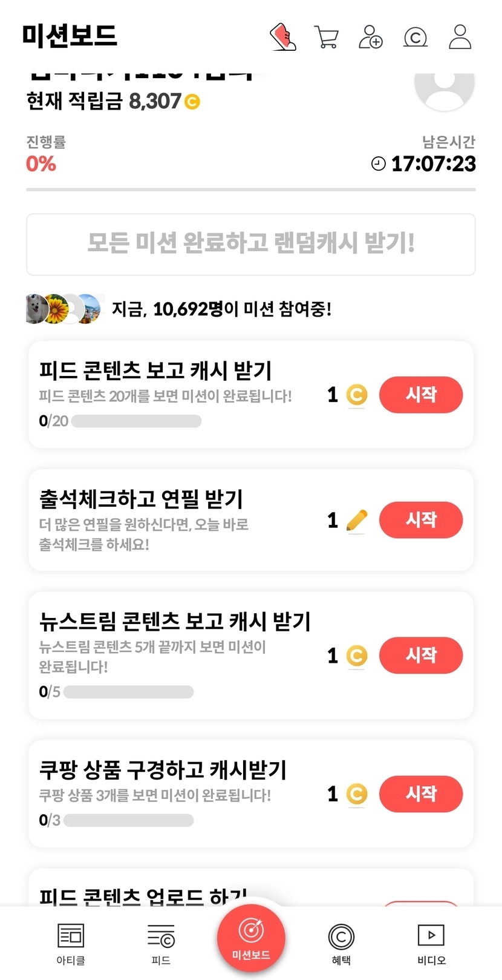Tap the 0/20 feed mission progress bar
The height and width of the screenshot is (980, 502).
click(136, 421)
